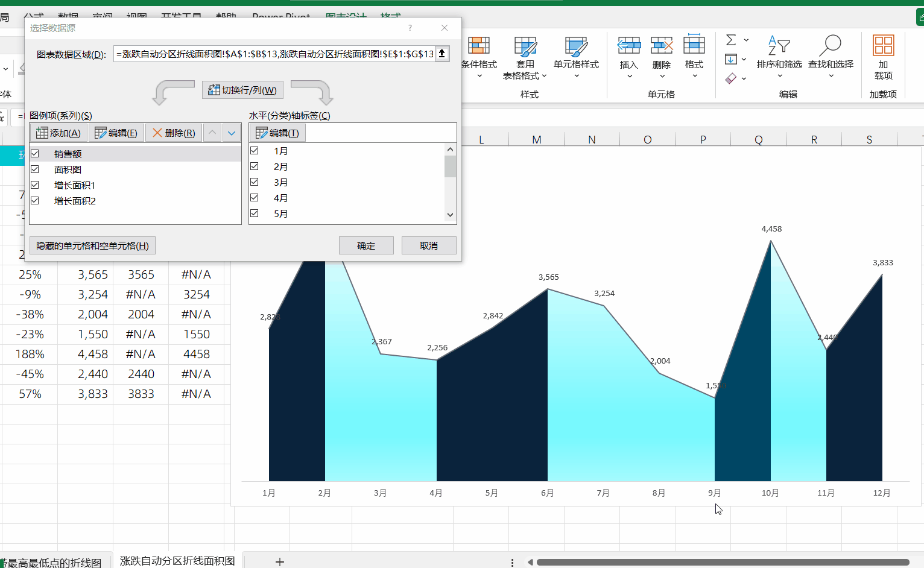Move selected series up in legend list

pos(212,133)
